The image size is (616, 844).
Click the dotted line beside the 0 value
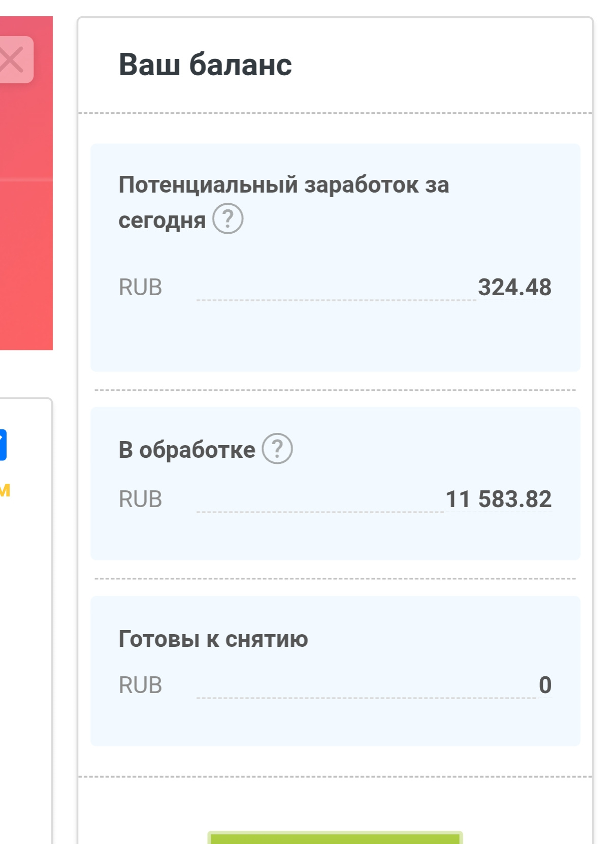[x=366, y=698]
